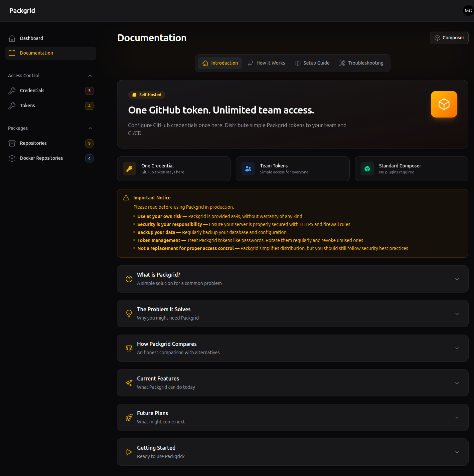Click the rocket icon by Future Plans
The width and height of the screenshot is (474, 476).
pyautogui.click(x=129, y=417)
